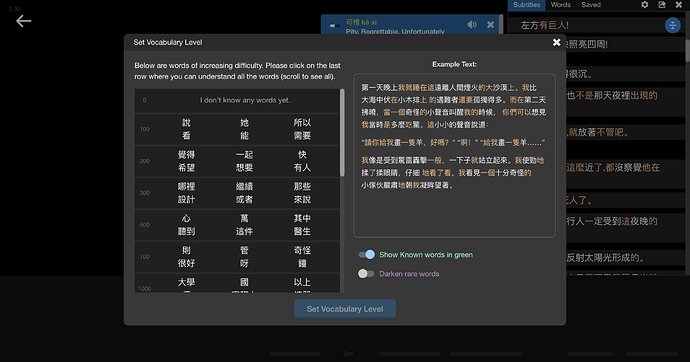Open the settings gear icon
This screenshot has width=690, height=362.
pos(645,5)
